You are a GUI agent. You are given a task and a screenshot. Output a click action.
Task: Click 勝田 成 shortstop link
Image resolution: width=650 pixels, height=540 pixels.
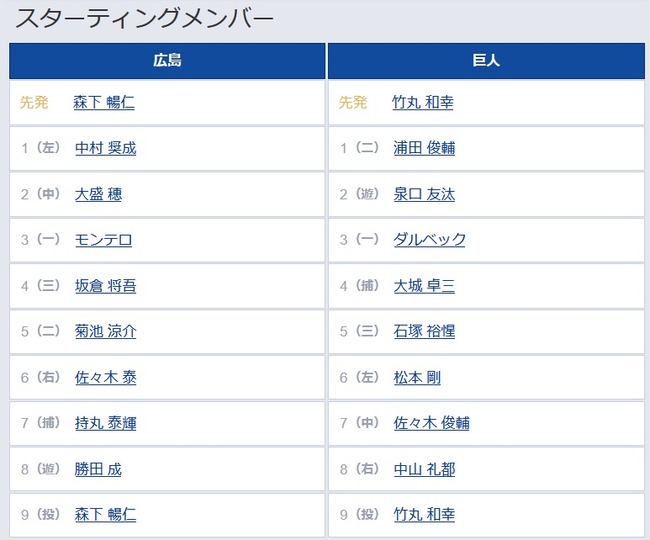point(98,469)
